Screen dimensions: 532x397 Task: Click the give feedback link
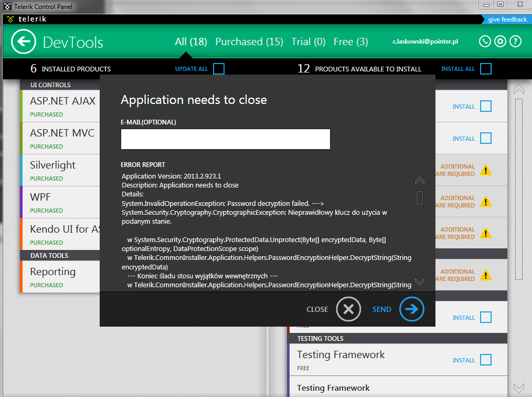coord(507,19)
